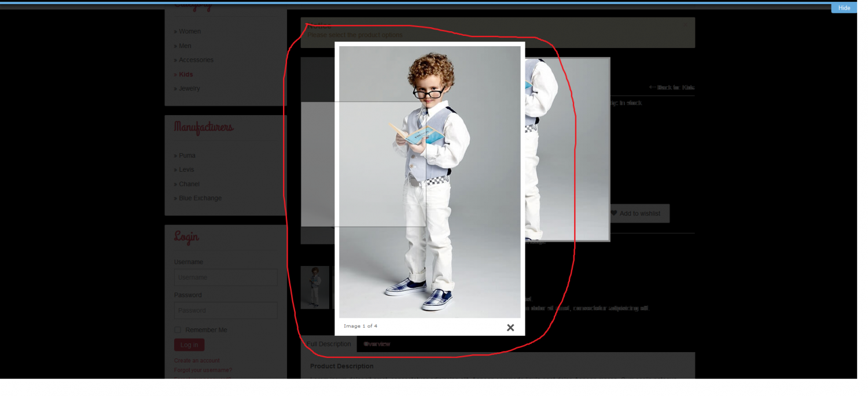Click the first product thumbnail below the image
The image size is (868, 396).
point(315,287)
